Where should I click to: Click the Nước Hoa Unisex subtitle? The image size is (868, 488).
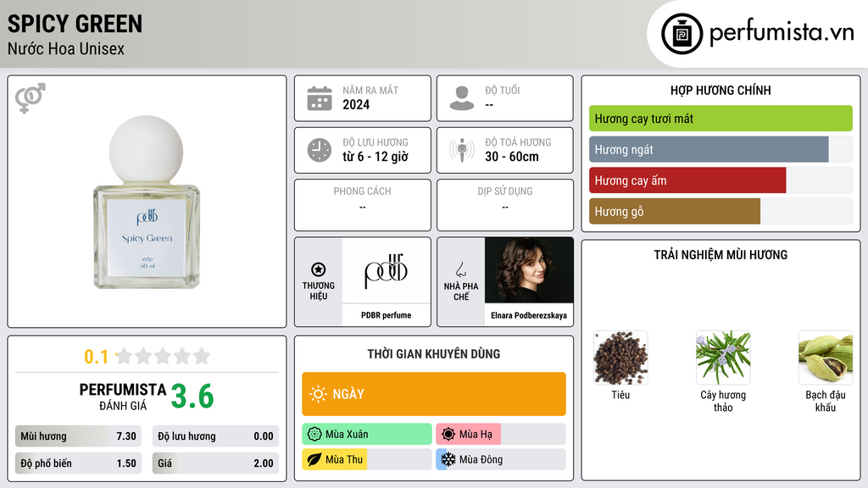coord(66,48)
